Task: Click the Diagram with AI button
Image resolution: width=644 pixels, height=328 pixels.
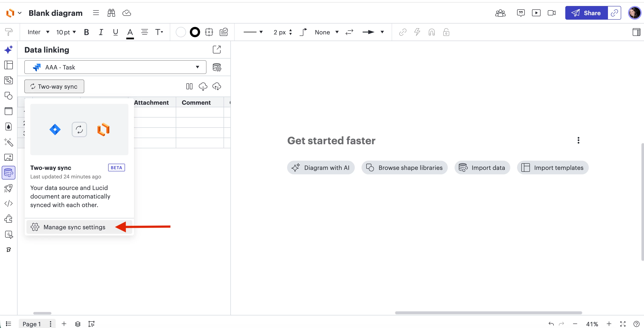Action: click(321, 168)
